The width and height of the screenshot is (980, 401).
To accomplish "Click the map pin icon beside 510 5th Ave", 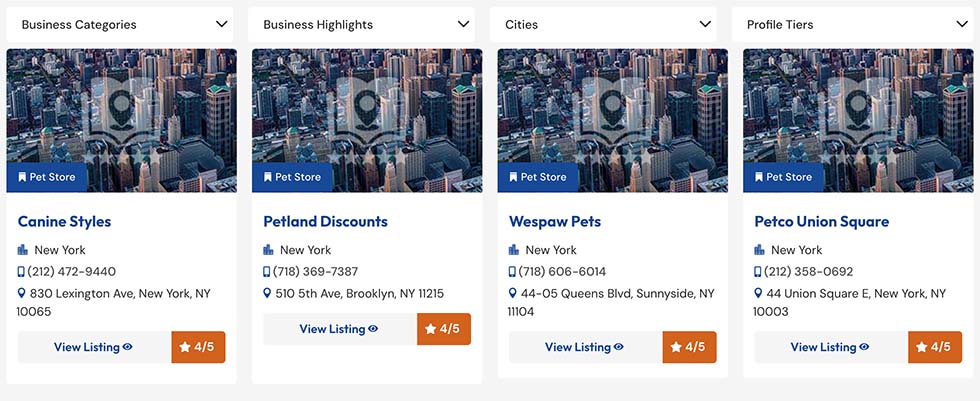I will click(267, 294).
